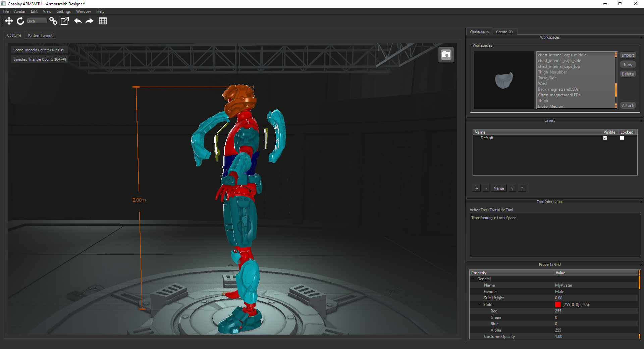Viewport: 644px width, 349px height.
Task: Add a layer with the plus button
Action: pos(477,188)
